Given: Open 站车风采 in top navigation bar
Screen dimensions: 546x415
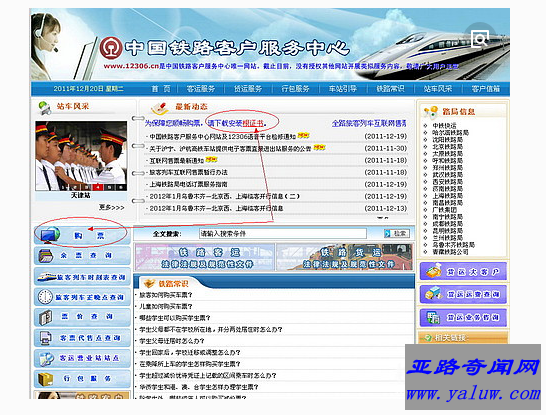Looking at the screenshot, I should pos(438,89).
